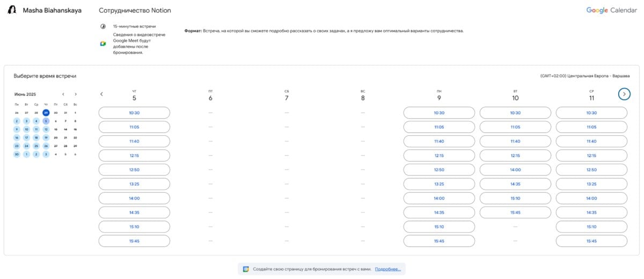Choose date 23 in the mini calendar

pyautogui.click(x=17, y=146)
